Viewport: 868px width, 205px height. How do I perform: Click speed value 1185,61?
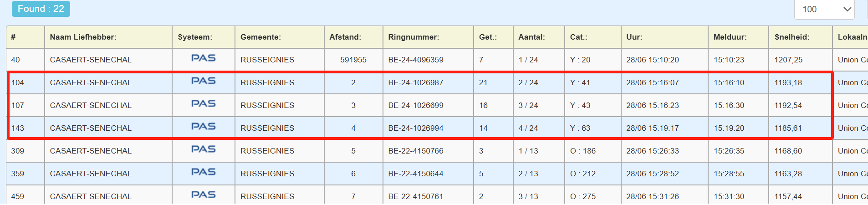pos(788,128)
